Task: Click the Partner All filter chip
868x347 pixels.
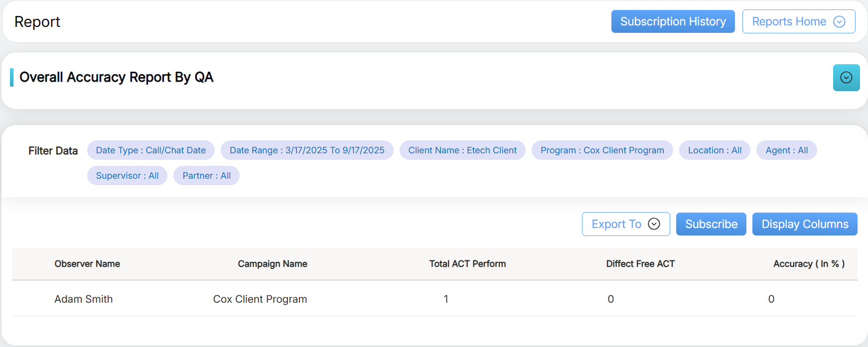Action: (206, 176)
